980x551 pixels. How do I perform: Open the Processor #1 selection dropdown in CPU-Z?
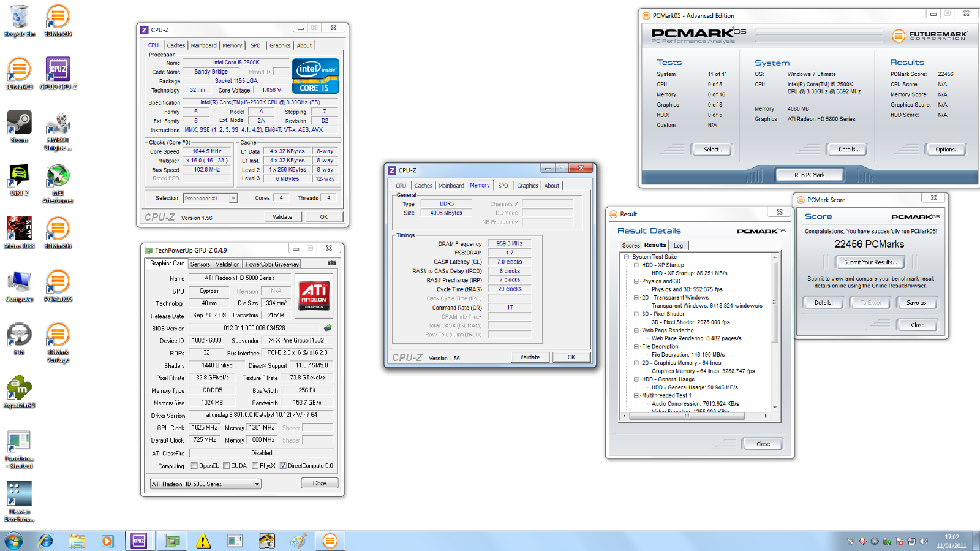click(210, 199)
